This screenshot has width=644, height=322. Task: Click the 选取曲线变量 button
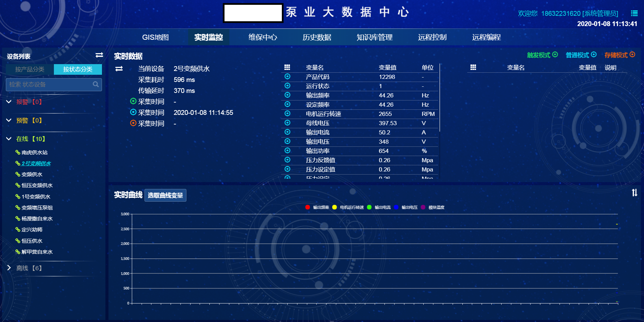pyautogui.click(x=165, y=195)
